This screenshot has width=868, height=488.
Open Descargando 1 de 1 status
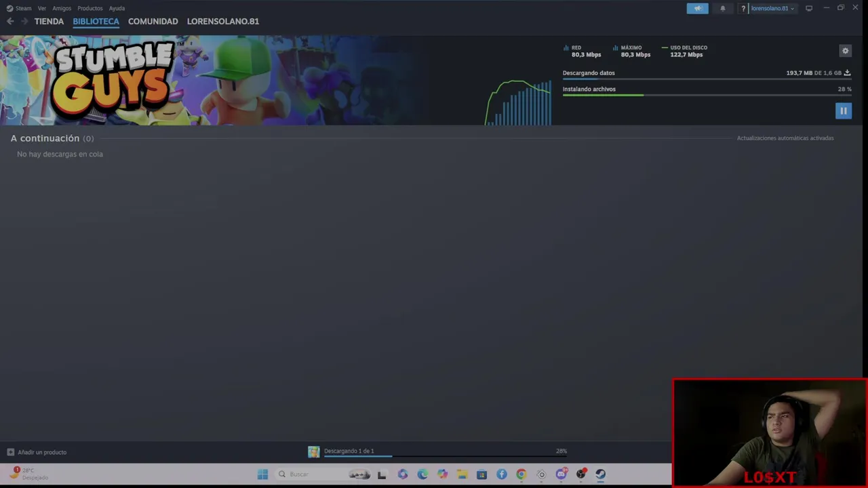[x=349, y=451]
